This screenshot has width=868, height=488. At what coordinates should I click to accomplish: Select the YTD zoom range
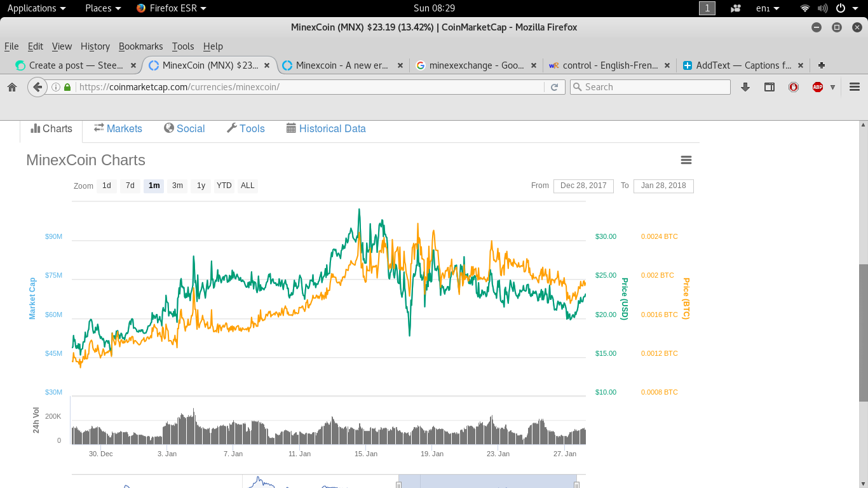point(224,186)
